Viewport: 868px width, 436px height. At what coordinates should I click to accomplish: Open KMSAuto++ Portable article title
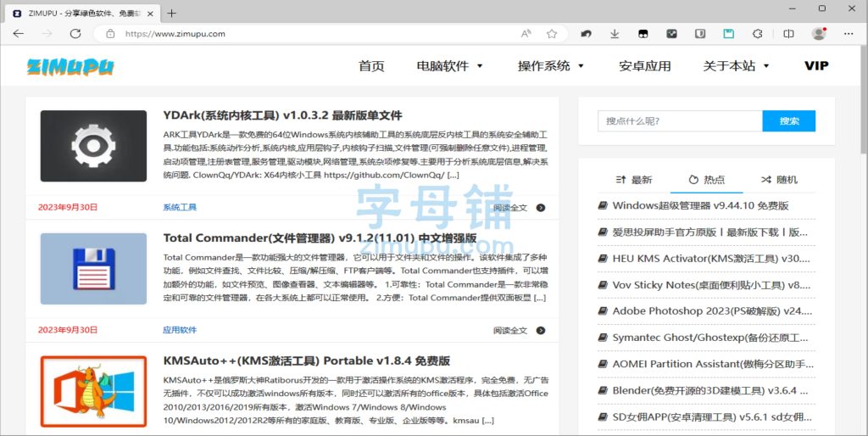pyautogui.click(x=306, y=361)
